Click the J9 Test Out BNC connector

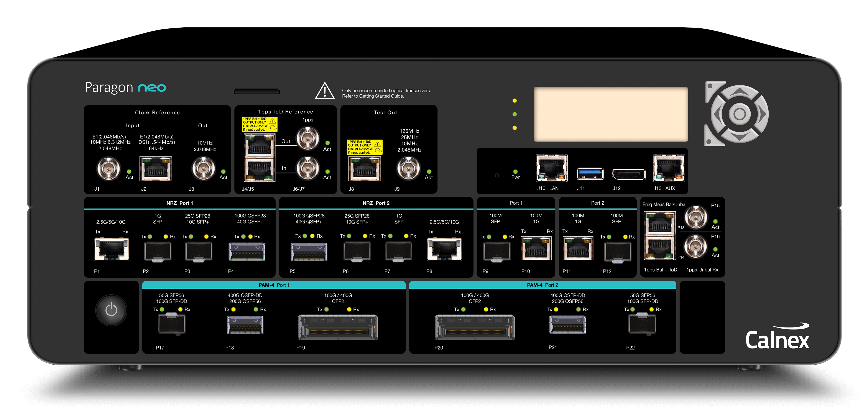click(x=408, y=169)
